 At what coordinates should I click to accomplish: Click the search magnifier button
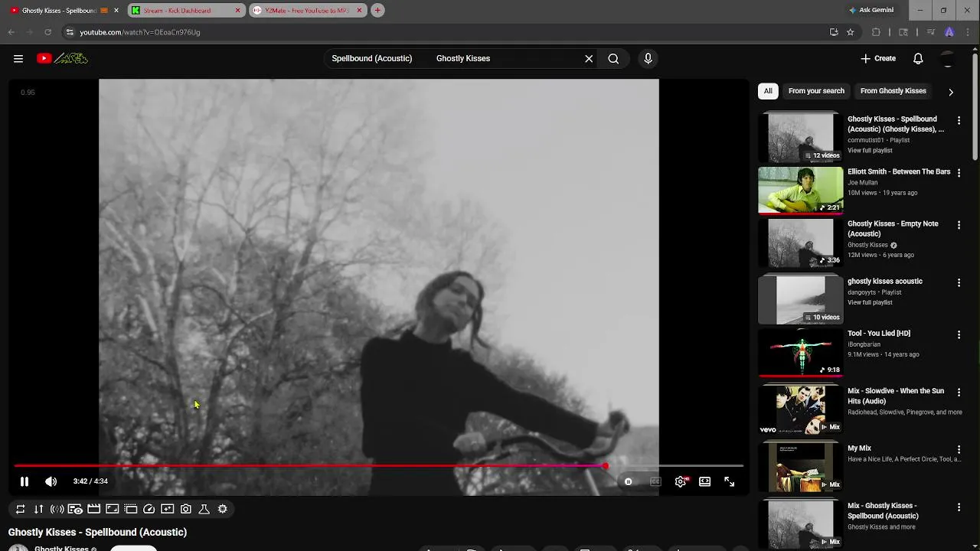tap(613, 58)
